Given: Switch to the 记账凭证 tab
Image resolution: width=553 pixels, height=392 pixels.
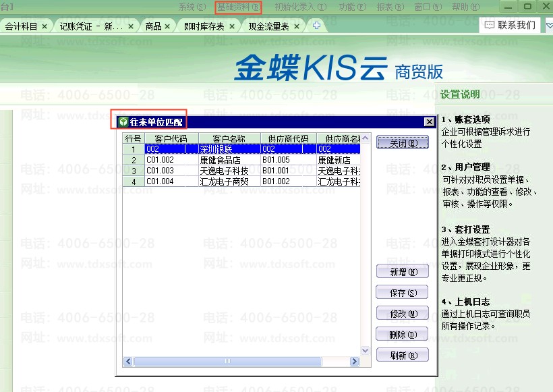Looking at the screenshot, I should click(90, 26).
